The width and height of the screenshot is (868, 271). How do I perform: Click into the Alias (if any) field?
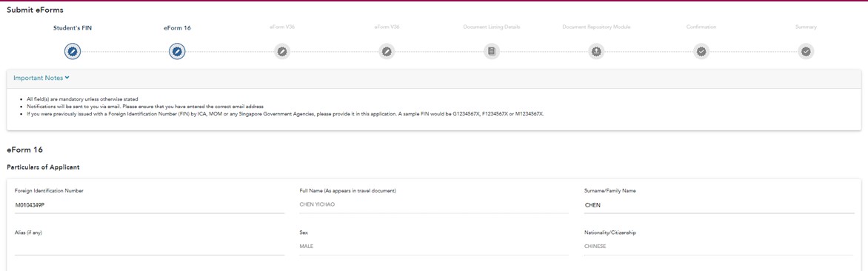(150, 247)
